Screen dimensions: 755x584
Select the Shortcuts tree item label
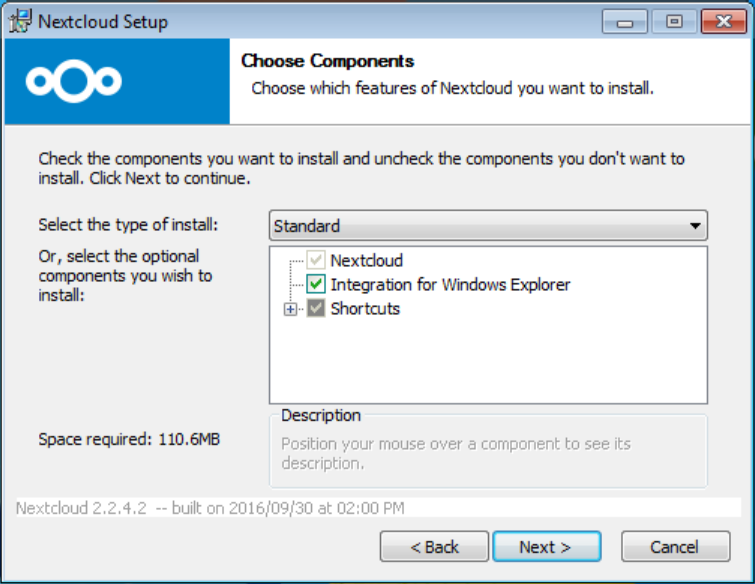tap(365, 309)
